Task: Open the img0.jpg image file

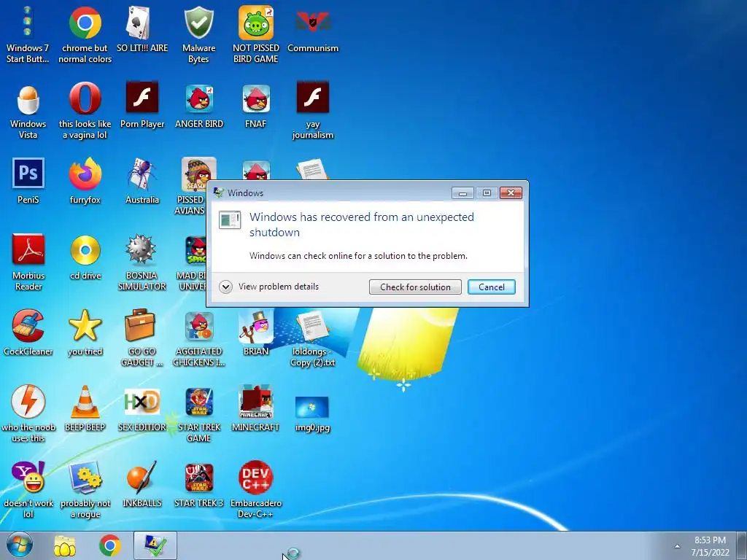Action: (x=312, y=413)
